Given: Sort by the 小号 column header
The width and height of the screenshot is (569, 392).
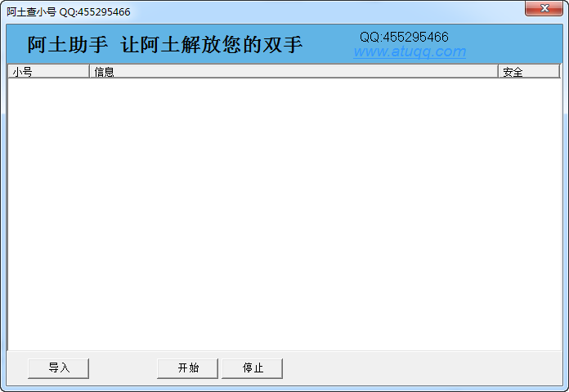Looking at the screenshot, I should point(48,71).
